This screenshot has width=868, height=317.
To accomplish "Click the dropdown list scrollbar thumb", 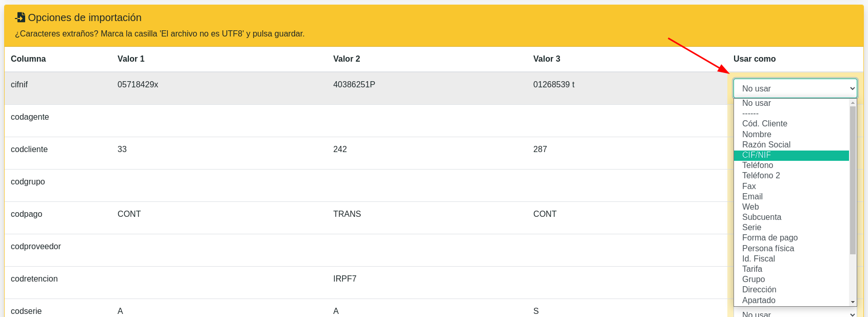I will pos(853,180).
